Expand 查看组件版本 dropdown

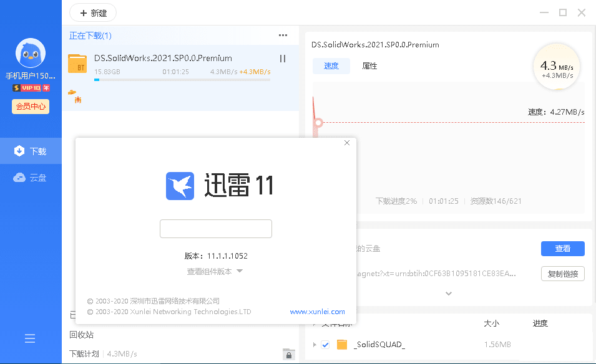pos(215,271)
